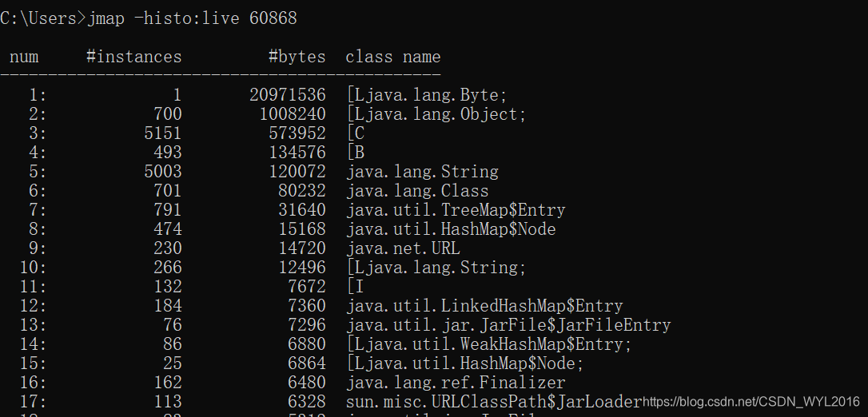The image size is (868, 417).
Task: Click the byte value 31640
Action: pyautogui.click(x=301, y=210)
